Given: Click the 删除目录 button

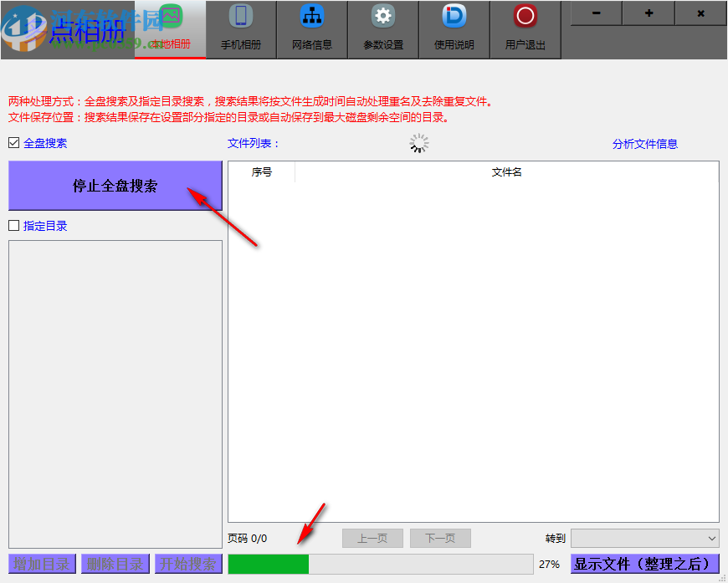Looking at the screenshot, I should [115, 564].
